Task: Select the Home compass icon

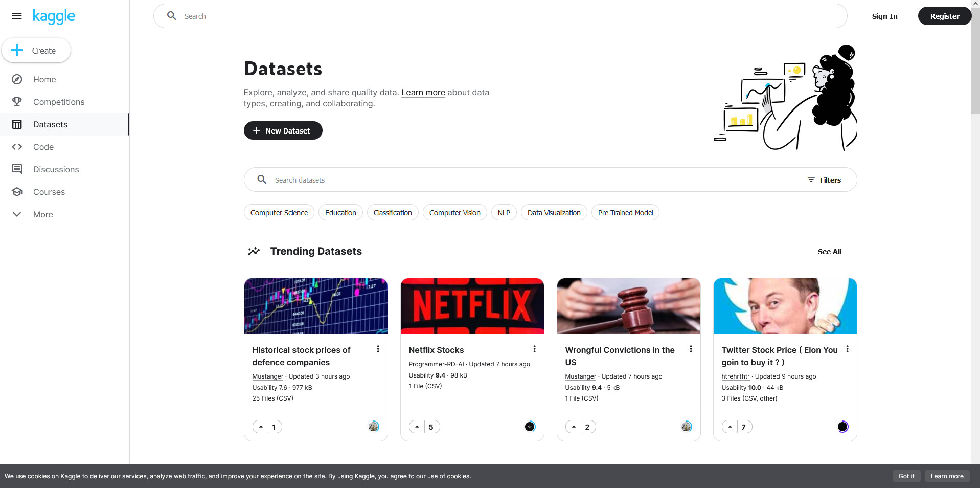Action: pos(17,79)
